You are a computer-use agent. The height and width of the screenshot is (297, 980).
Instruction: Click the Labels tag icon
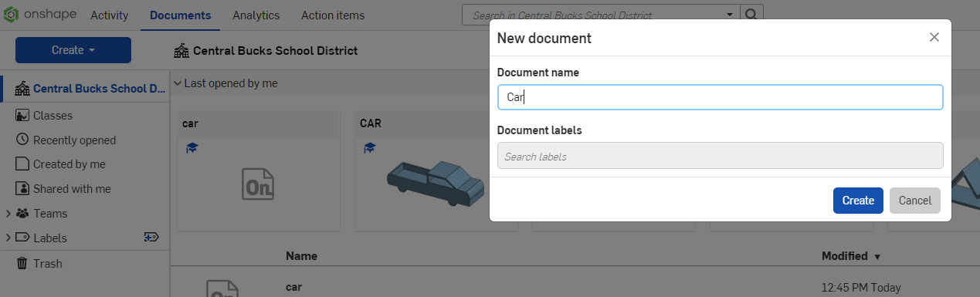click(x=22, y=238)
